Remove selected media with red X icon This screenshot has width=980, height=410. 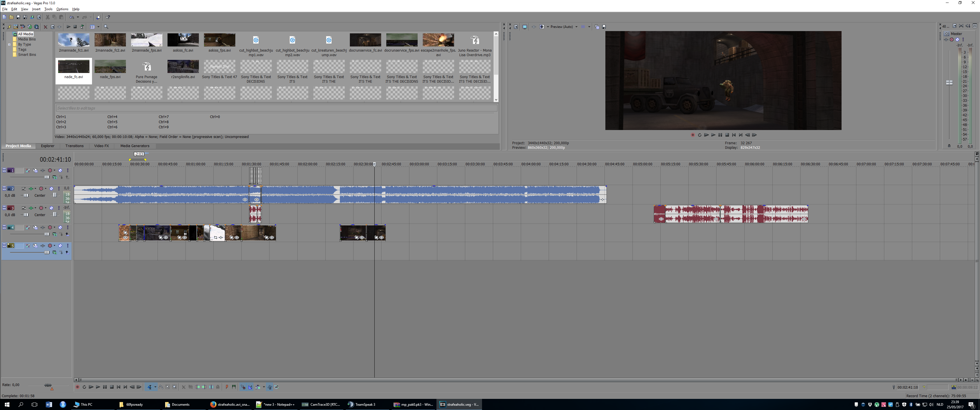point(46,27)
